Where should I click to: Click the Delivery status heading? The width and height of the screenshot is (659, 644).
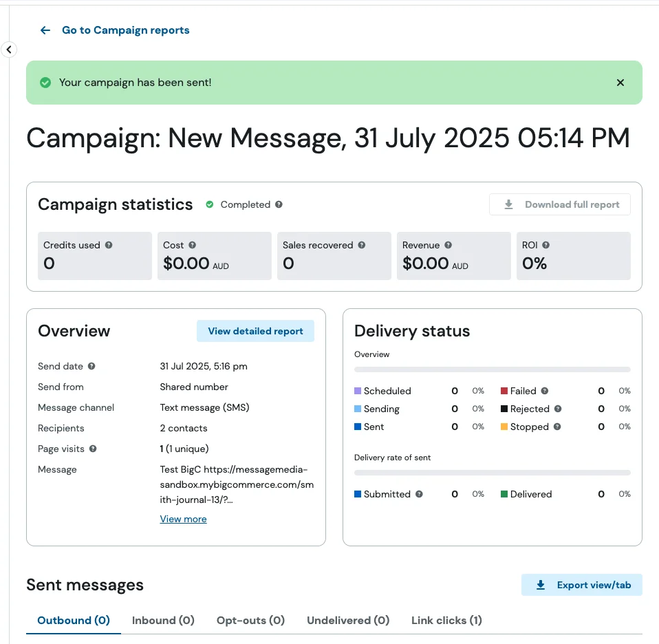pyautogui.click(x=412, y=331)
